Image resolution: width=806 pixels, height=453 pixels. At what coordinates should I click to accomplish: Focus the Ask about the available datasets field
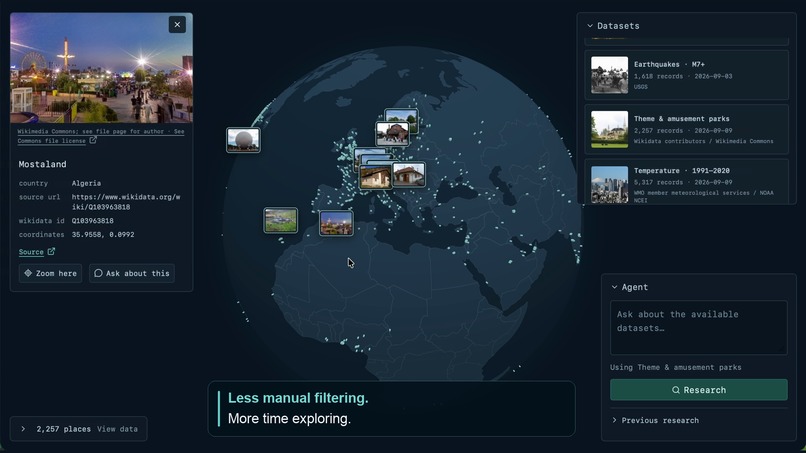point(699,328)
